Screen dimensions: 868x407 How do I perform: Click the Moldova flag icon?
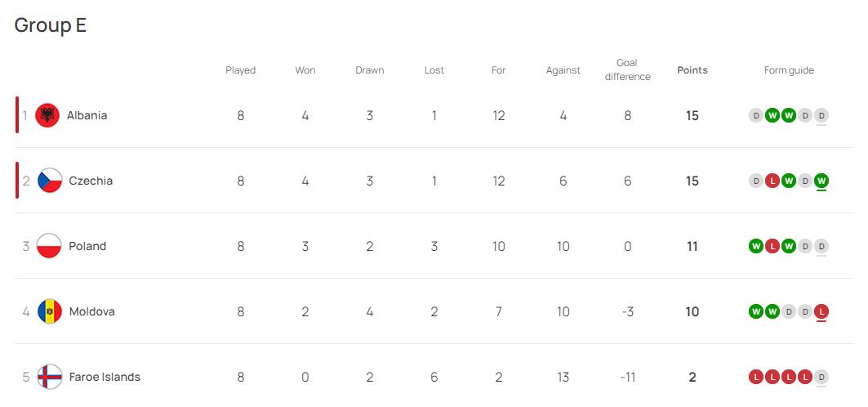coord(49,311)
